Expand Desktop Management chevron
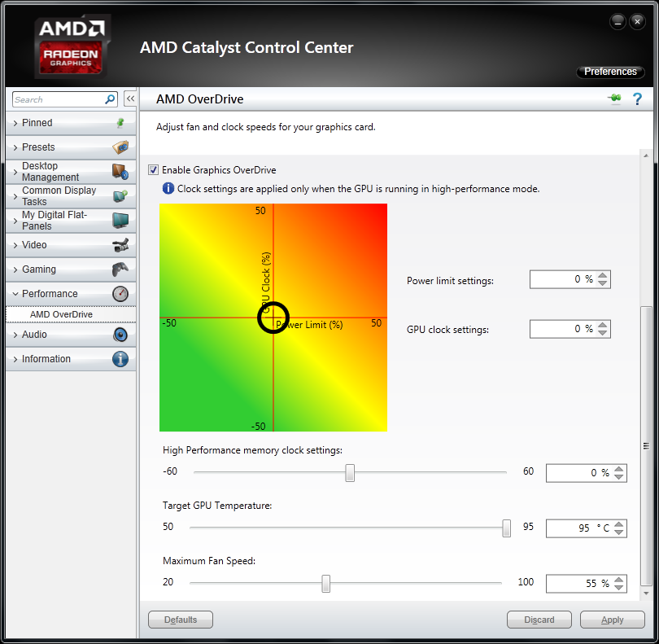659x644 pixels. coord(15,172)
